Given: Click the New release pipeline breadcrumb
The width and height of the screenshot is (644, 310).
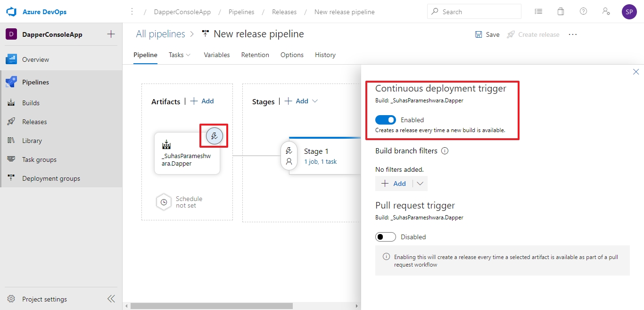Looking at the screenshot, I should click(x=345, y=12).
